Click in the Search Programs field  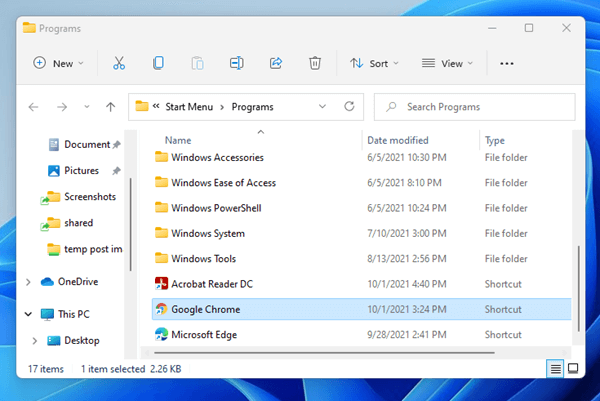[x=474, y=107]
